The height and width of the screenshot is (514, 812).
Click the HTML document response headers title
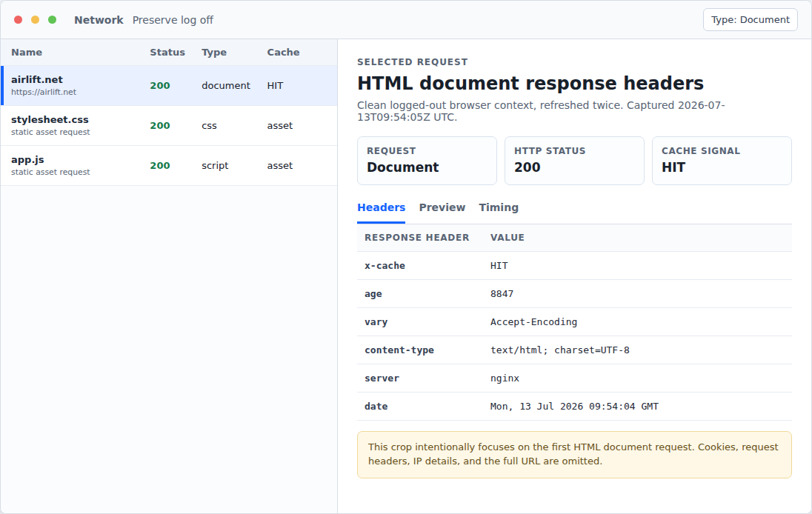click(x=530, y=84)
